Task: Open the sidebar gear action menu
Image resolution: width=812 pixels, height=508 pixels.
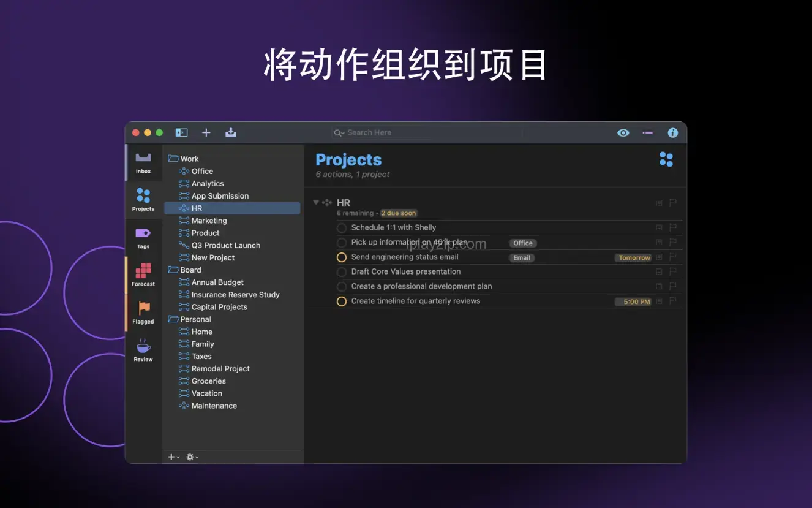Action: (192, 457)
